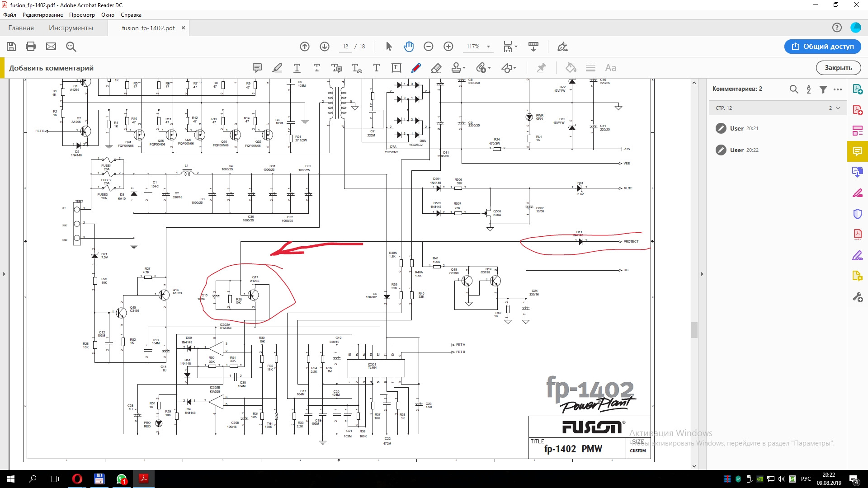Toggle read mode keyboard icon
Image resolution: width=868 pixels, height=488 pixels.
(533, 47)
